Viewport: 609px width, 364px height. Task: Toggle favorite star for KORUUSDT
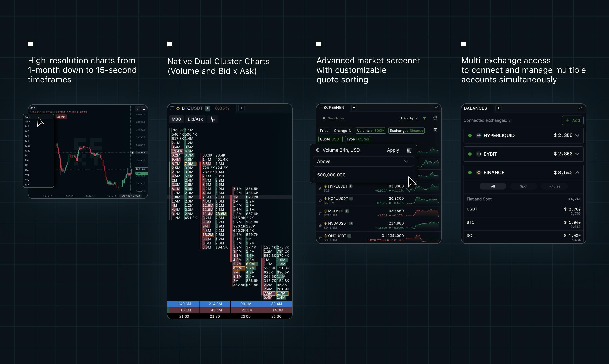pyautogui.click(x=320, y=201)
